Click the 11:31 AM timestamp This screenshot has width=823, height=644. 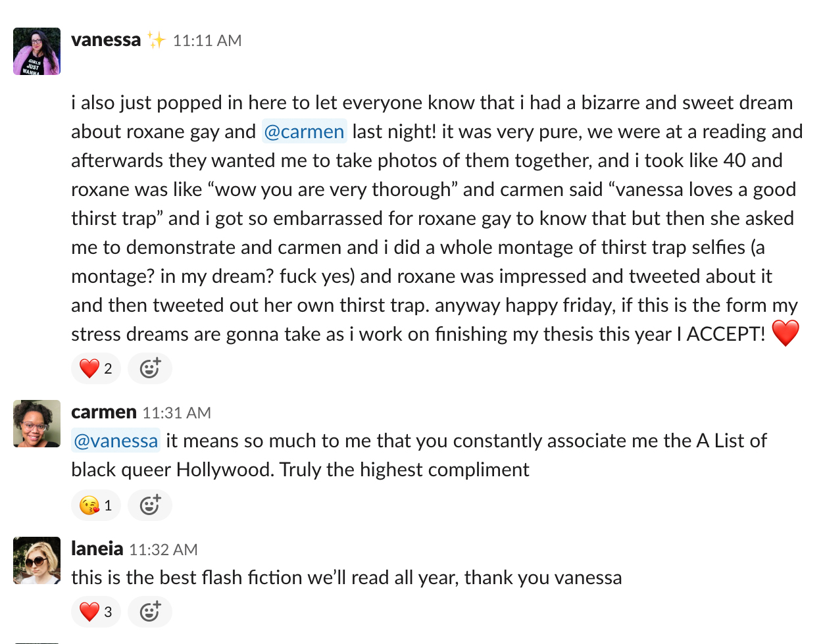(x=176, y=413)
